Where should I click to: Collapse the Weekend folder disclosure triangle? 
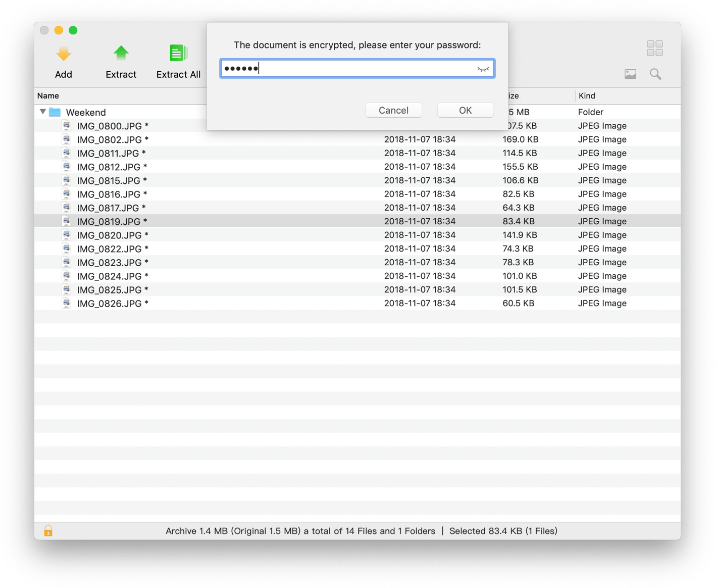tap(43, 112)
